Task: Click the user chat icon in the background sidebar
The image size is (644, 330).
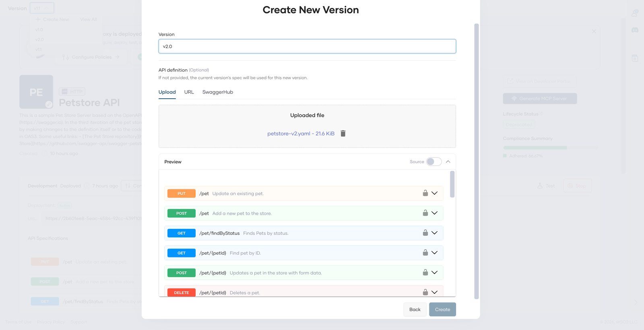Action: [x=635, y=13]
